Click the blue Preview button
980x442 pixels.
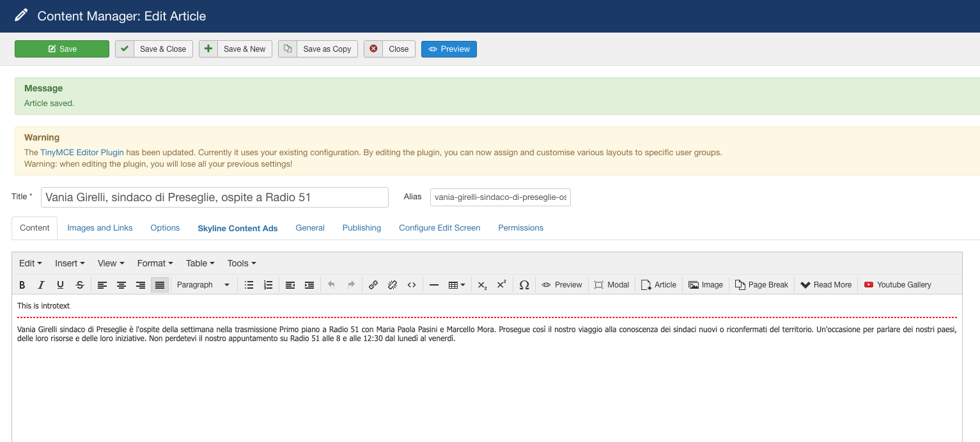point(449,49)
